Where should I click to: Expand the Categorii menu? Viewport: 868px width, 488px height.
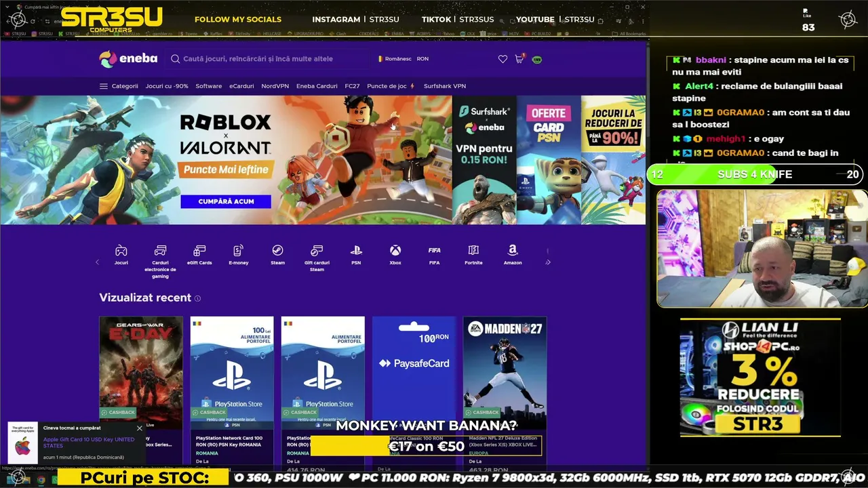pyautogui.click(x=119, y=86)
